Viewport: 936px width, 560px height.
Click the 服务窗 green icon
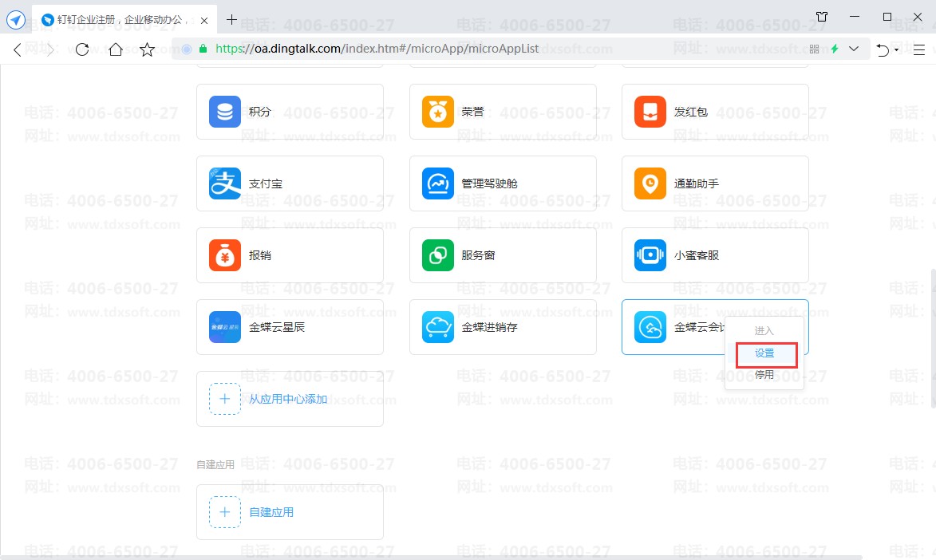tap(437, 255)
